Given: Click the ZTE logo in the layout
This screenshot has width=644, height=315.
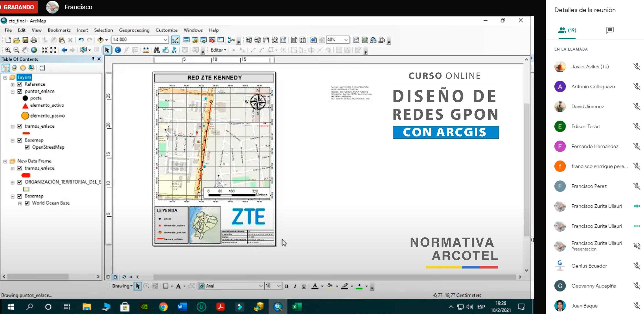Looking at the screenshot, I should point(248,217).
